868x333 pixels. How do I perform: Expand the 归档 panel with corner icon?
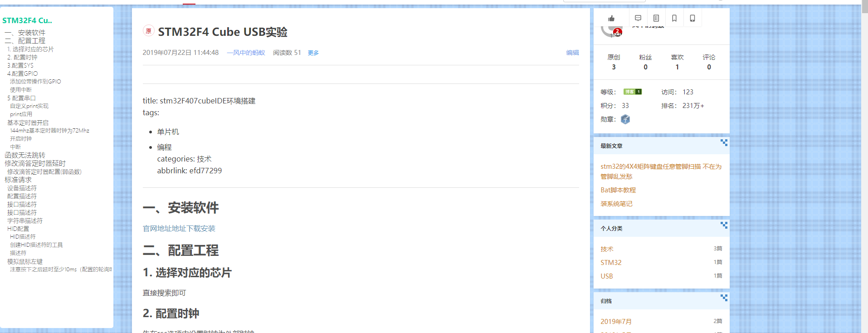coord(724,298)
